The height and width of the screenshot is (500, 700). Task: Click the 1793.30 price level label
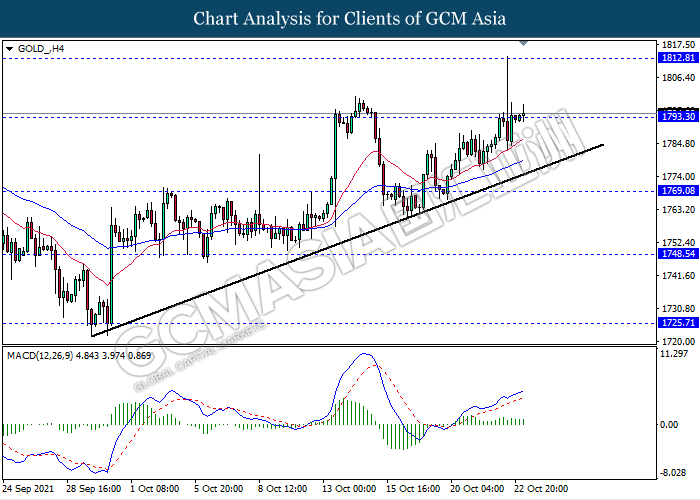point(678,117)
